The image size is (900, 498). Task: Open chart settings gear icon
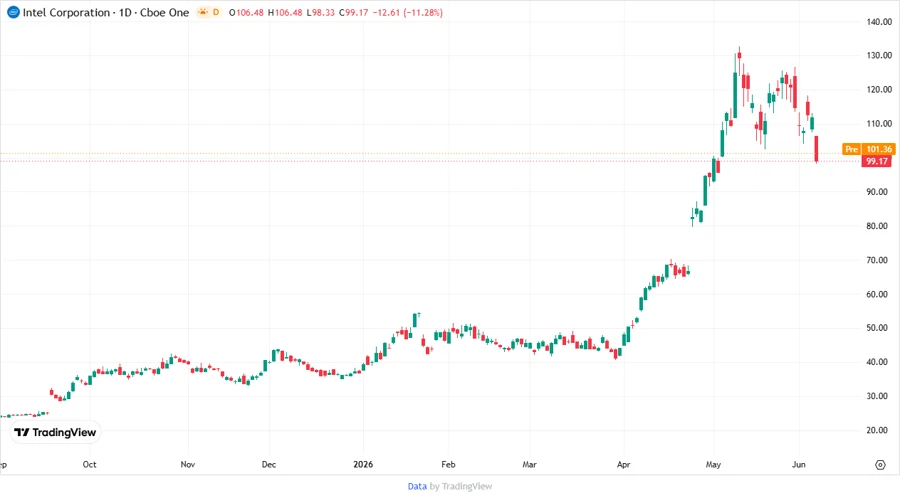(x=880, y=465)
